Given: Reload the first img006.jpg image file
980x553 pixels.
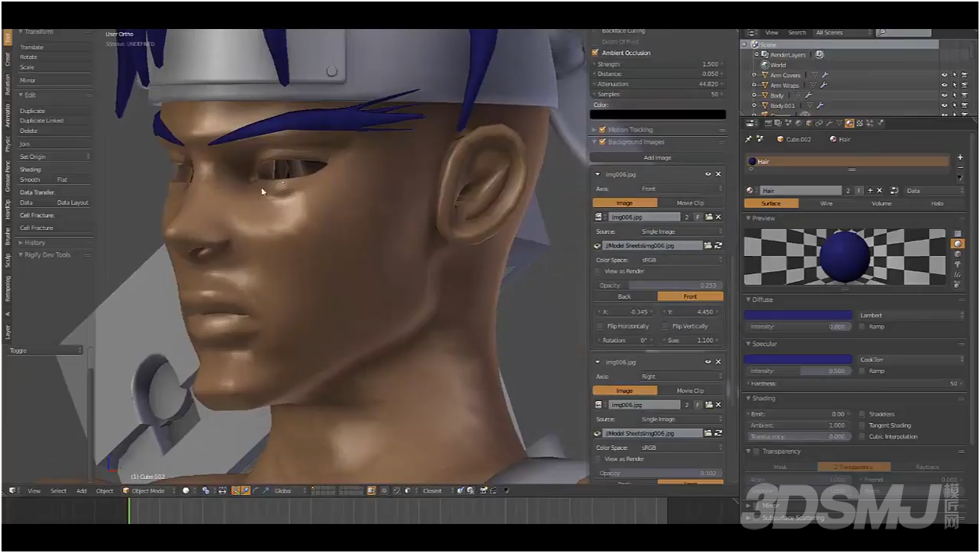Looking at the screenshot, I should [x=719, y=245].
